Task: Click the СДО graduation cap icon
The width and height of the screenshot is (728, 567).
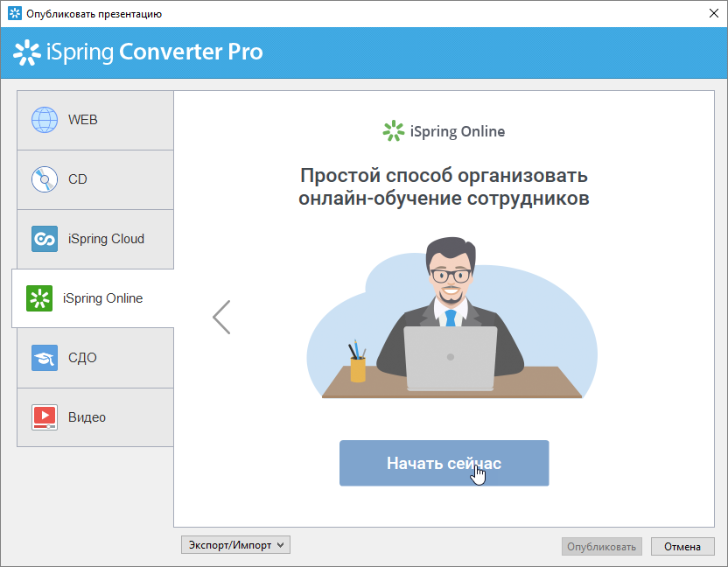Action: coord(45,358)
